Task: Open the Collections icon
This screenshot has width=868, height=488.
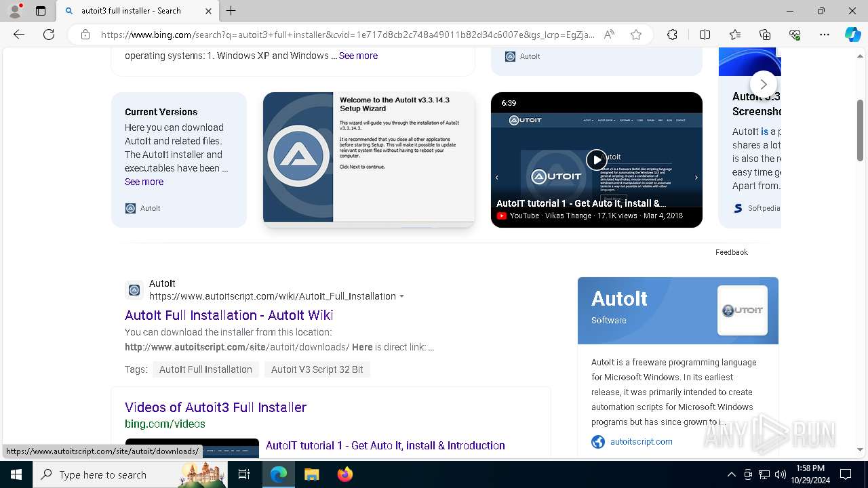Action: coord(765,35)
